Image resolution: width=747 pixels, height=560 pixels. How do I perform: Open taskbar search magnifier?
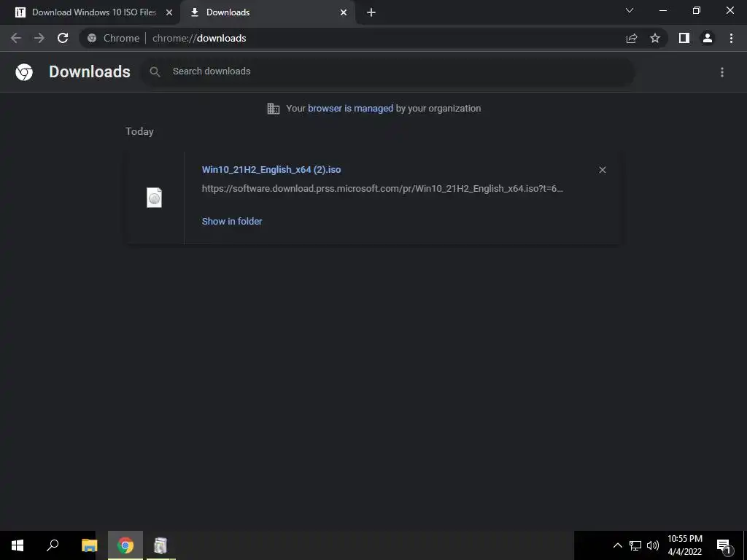[x=53, y=545]
